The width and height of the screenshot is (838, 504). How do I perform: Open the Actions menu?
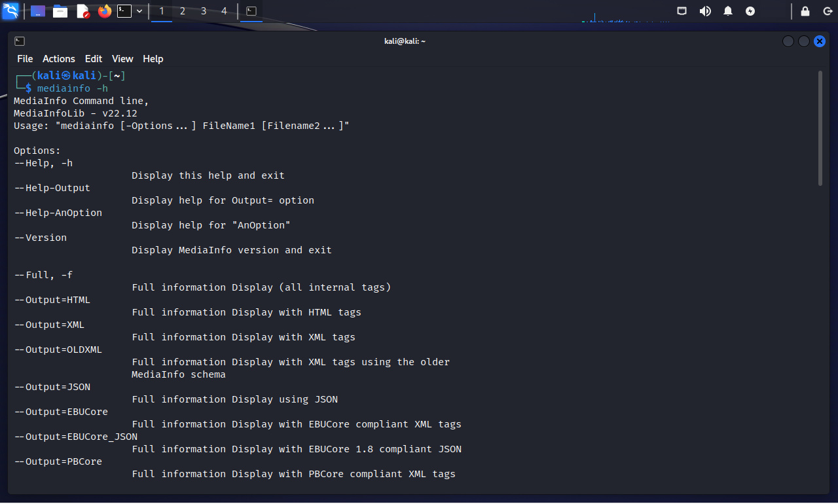[59, 59]
